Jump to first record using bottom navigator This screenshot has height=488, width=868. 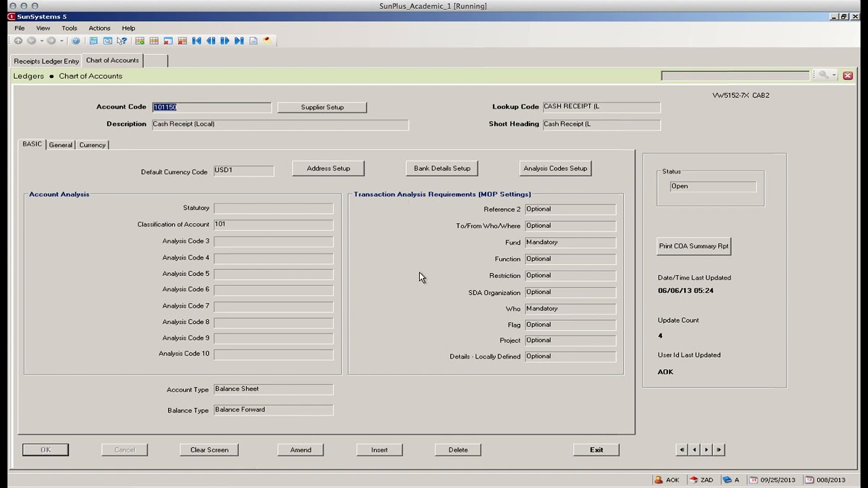682,450
